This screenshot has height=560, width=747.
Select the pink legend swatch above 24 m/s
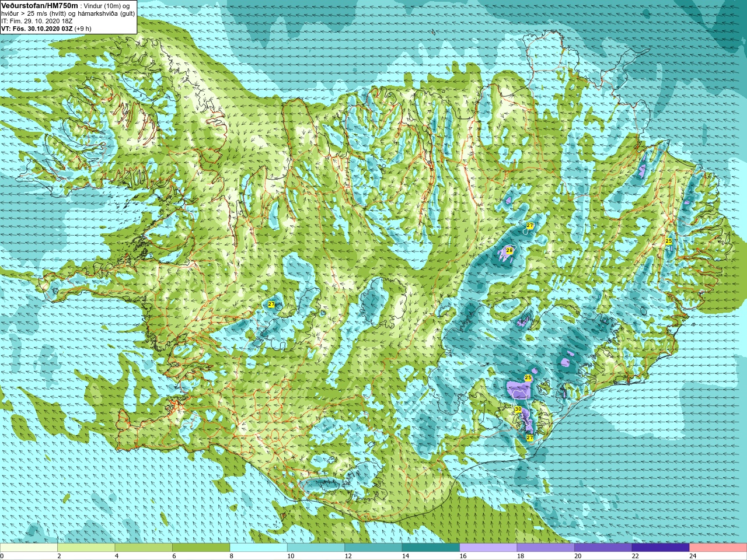[718, 548]
